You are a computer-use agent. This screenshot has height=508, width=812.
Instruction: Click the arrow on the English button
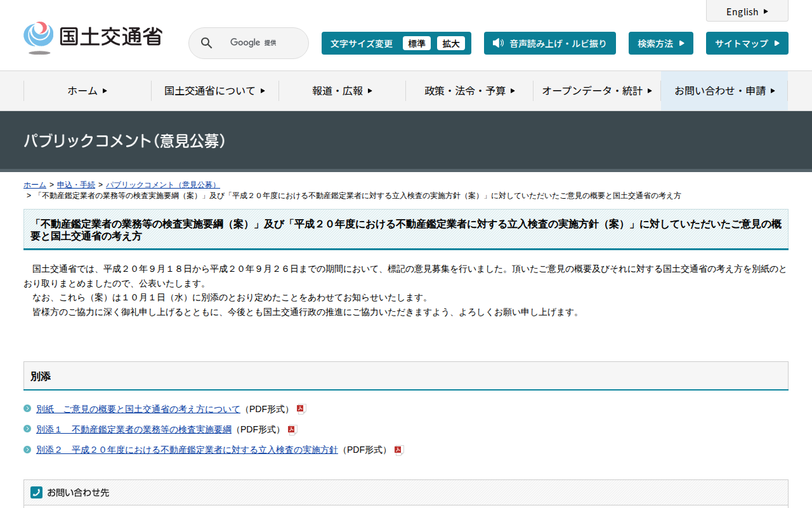pyautogui.click(x=766, y=11)
